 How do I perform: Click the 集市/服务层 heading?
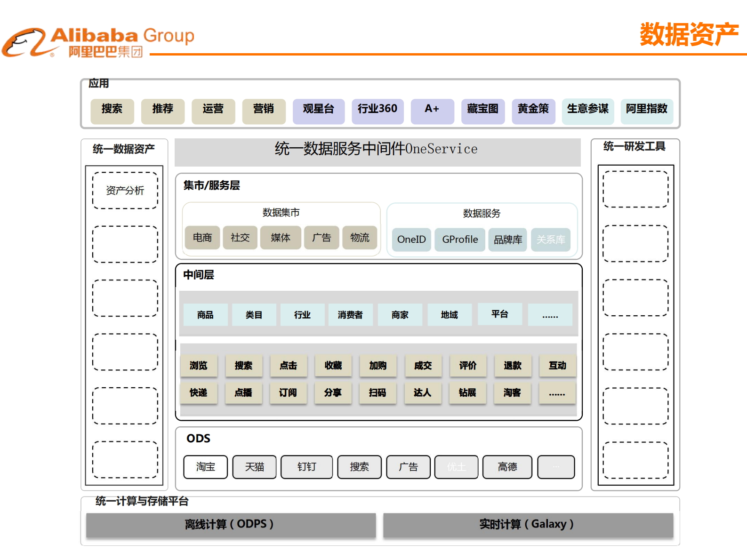212,185
